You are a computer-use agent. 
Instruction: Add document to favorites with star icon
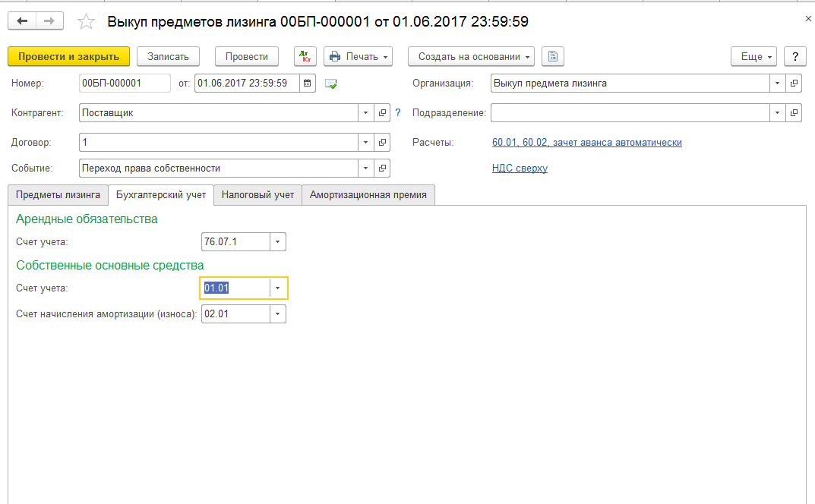tap(87, 22)
